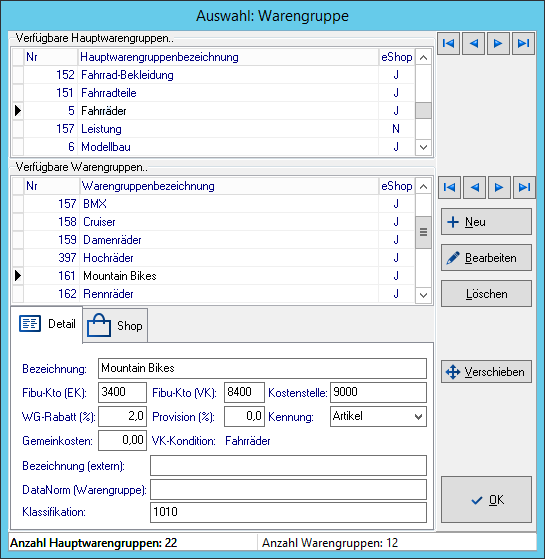Go to next Warengruppe record
545x559 pixels.
pyautogui.click(x=499, y=187)
